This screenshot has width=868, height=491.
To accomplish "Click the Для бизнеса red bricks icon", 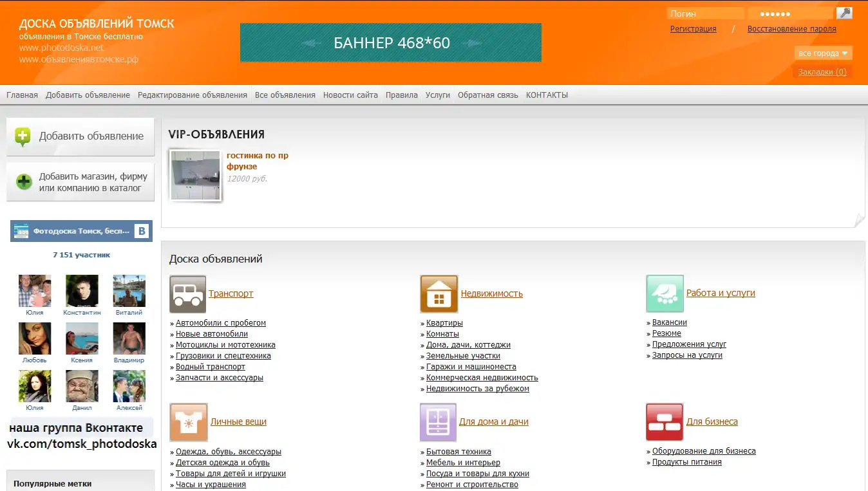I will (x=665, y=422).
